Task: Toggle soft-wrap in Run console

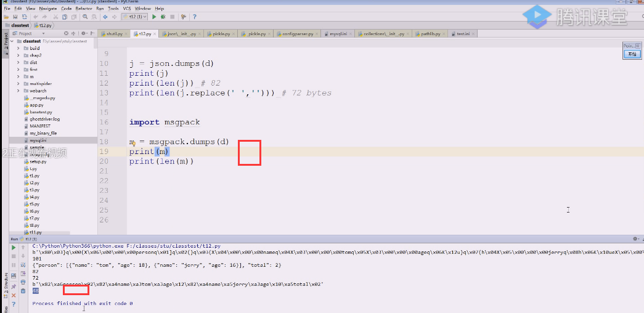Action: coord(23,265)
